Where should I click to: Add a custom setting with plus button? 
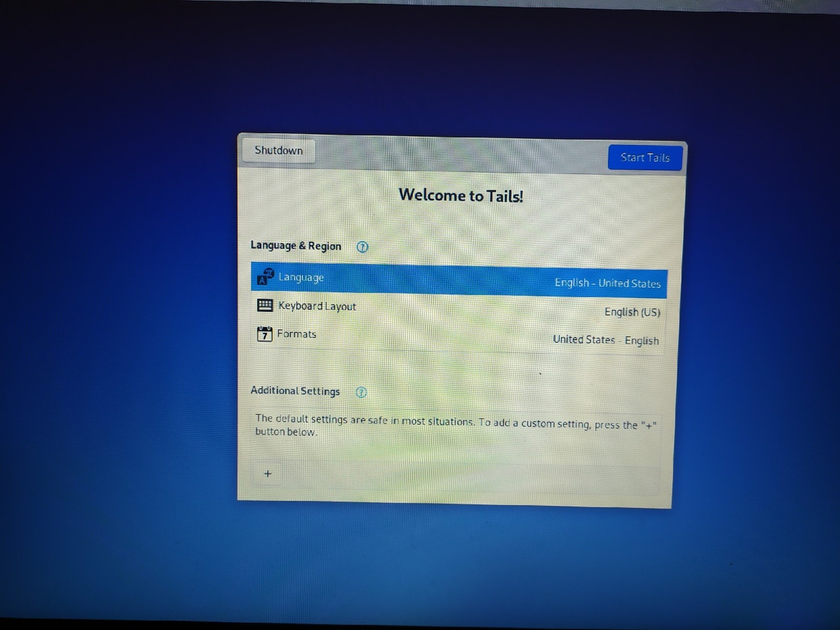268,474
